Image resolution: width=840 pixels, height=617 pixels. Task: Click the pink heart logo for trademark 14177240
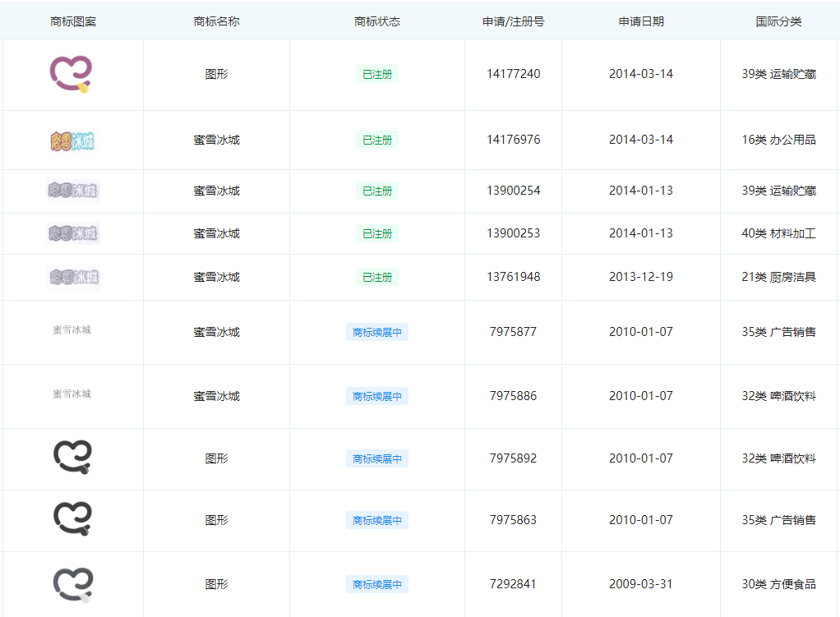point(72,74)
